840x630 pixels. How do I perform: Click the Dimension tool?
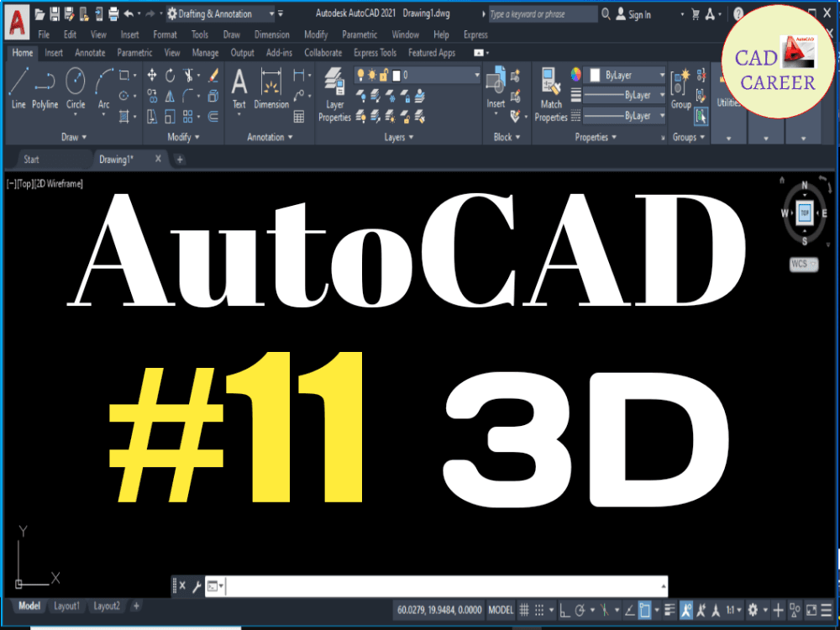point(271,89)
